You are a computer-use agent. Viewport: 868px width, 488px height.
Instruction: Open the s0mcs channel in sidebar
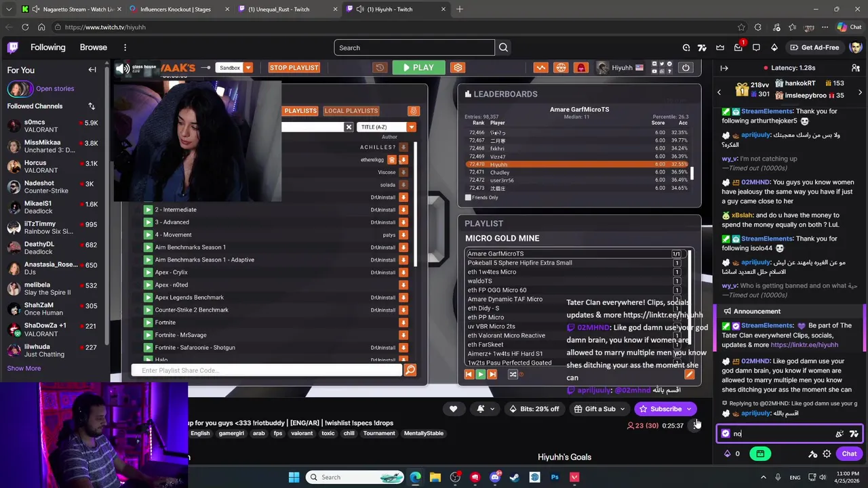pos(53,126)
